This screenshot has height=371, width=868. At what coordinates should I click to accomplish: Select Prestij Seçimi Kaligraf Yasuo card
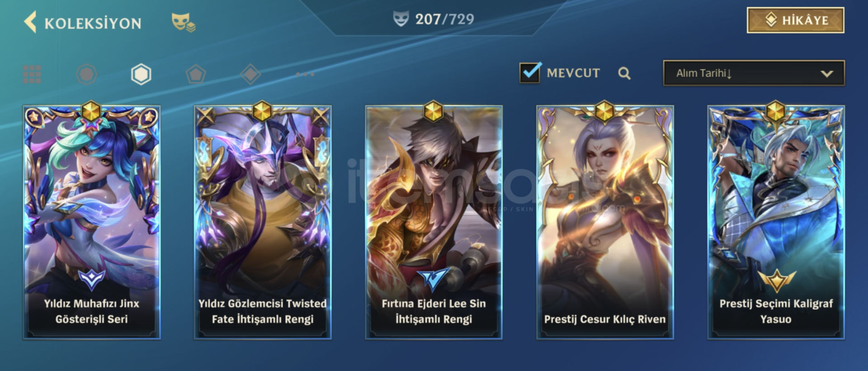point(776,222)
